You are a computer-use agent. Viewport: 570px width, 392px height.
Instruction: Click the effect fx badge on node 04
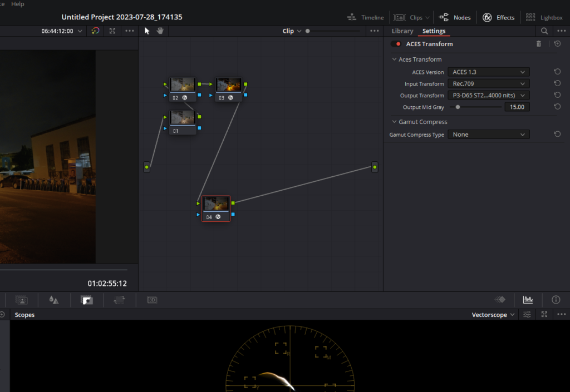click(218, 217)
